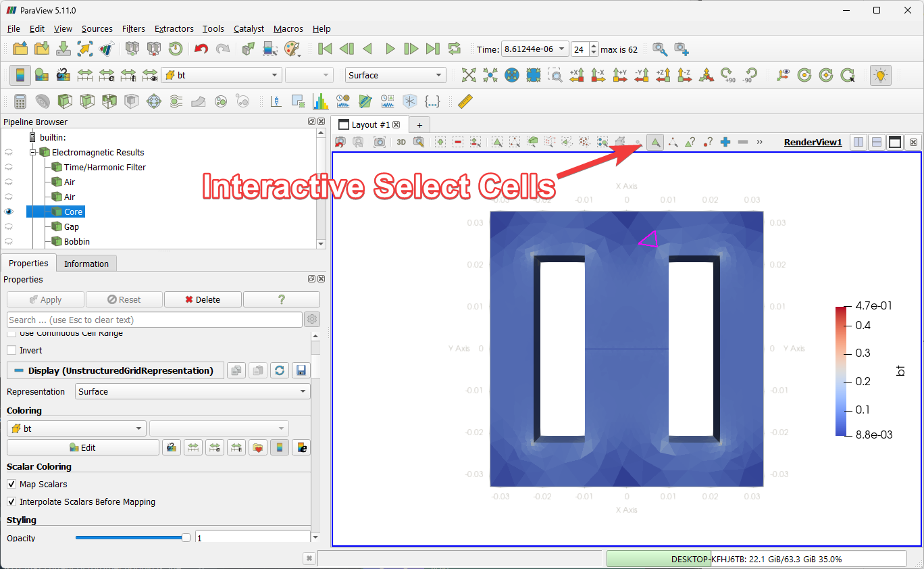Expand the view toolbar overflow chevron
924x569 pixels.
[x=760, y=142]
